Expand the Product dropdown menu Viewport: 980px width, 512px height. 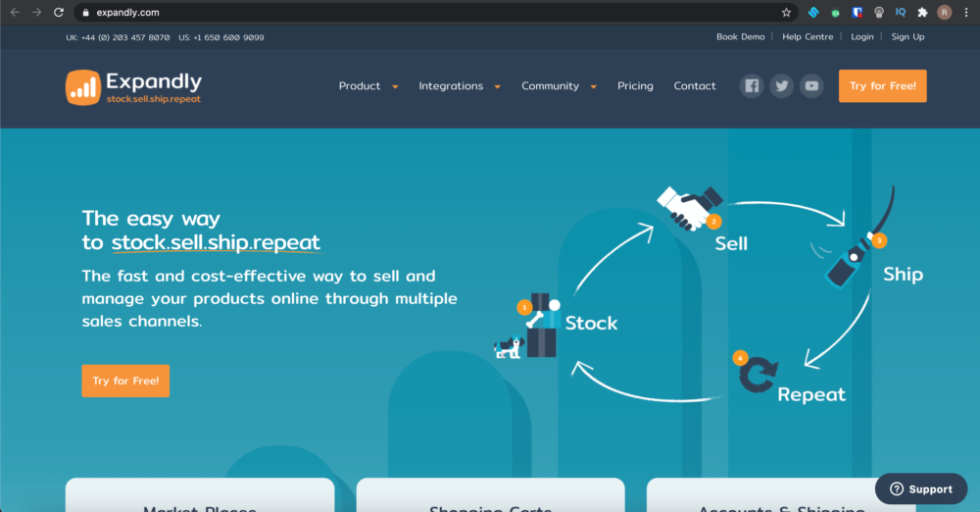(368, 85)
